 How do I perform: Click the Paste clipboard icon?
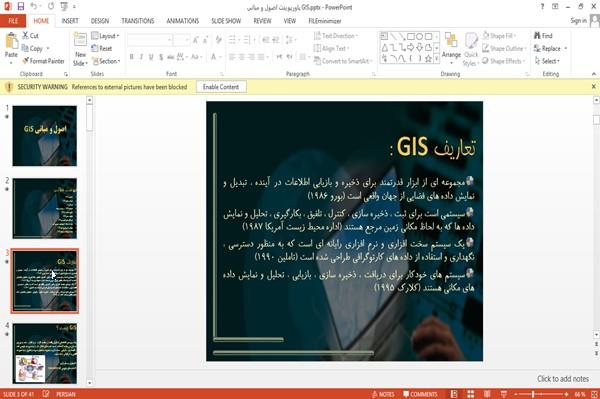(11, 40)
